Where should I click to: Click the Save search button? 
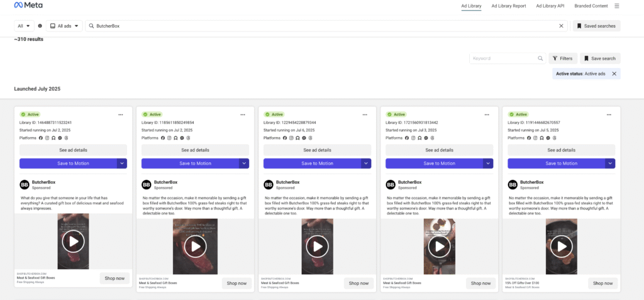601,58
